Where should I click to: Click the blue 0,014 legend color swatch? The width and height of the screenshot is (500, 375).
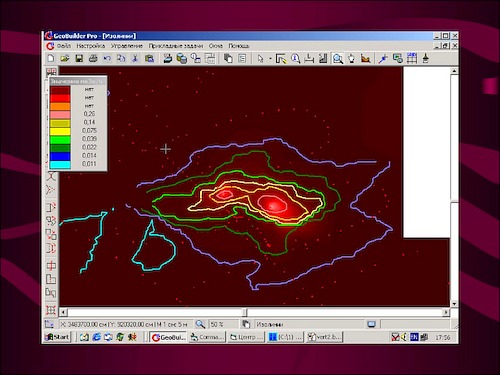pos(60,156)
